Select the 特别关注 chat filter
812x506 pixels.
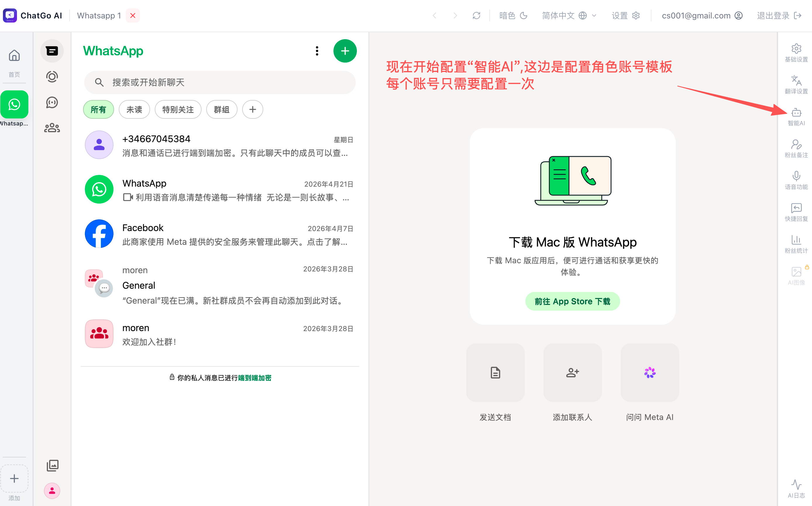178,109
